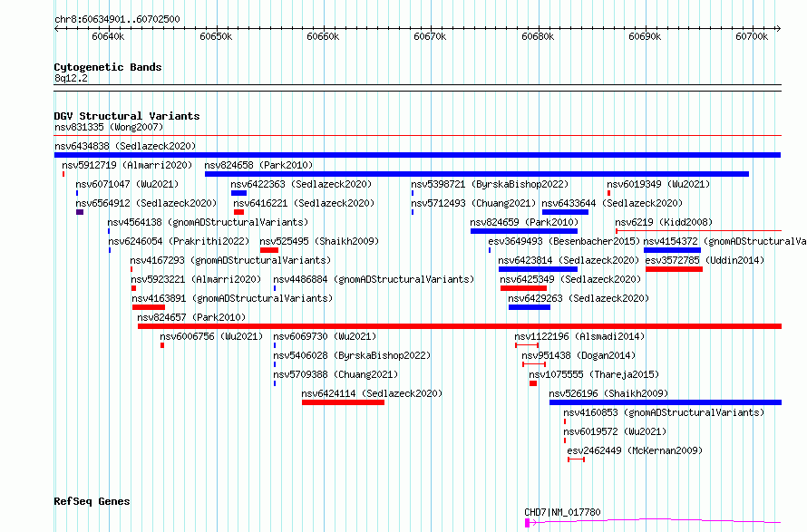Select the red nsv525495 (Shaikh2009) bar
The height and width of the screenshot is (532, 807).
(x=269, y=250)
